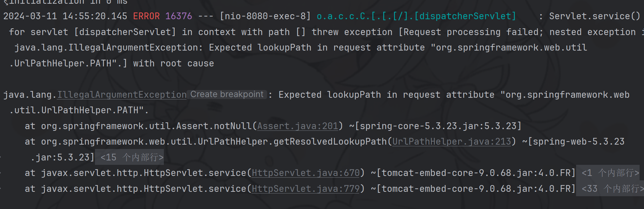This screenshot has width=644, height=209.
Task: Click the red ERROR log level text
Action: 146,16
